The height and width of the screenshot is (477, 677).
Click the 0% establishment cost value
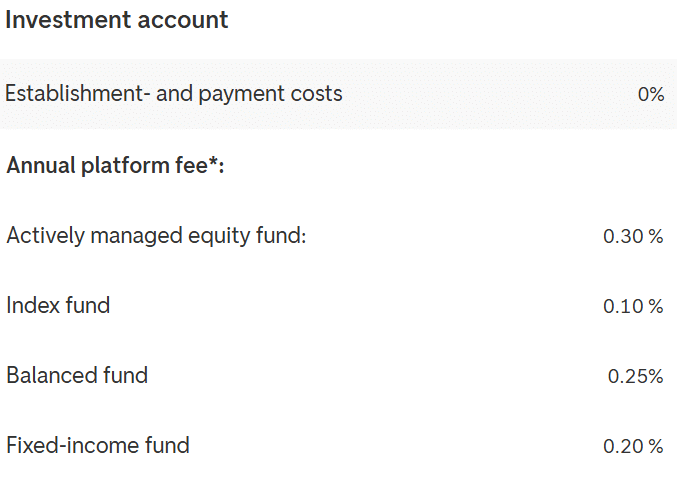coord(650,95)
